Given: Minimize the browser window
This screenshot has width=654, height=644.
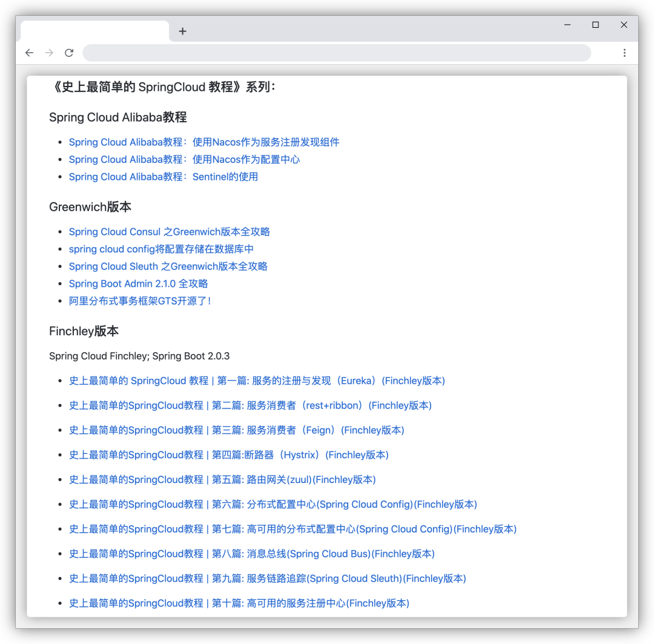Looking at the screenshot, I should (567, 25).
